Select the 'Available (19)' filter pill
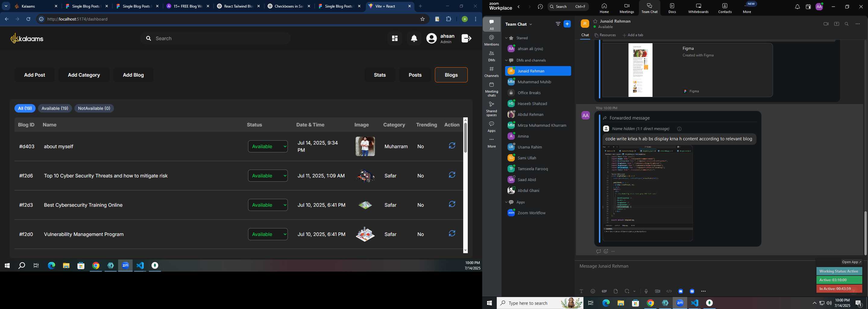 [55, 108]
